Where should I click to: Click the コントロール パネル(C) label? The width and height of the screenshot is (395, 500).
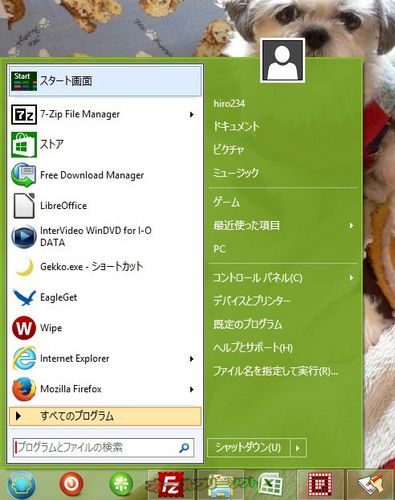coord(258,278)
